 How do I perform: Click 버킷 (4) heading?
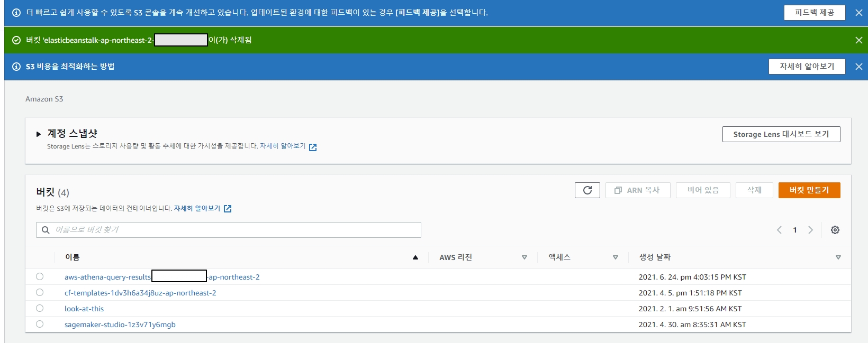point(52,192)
